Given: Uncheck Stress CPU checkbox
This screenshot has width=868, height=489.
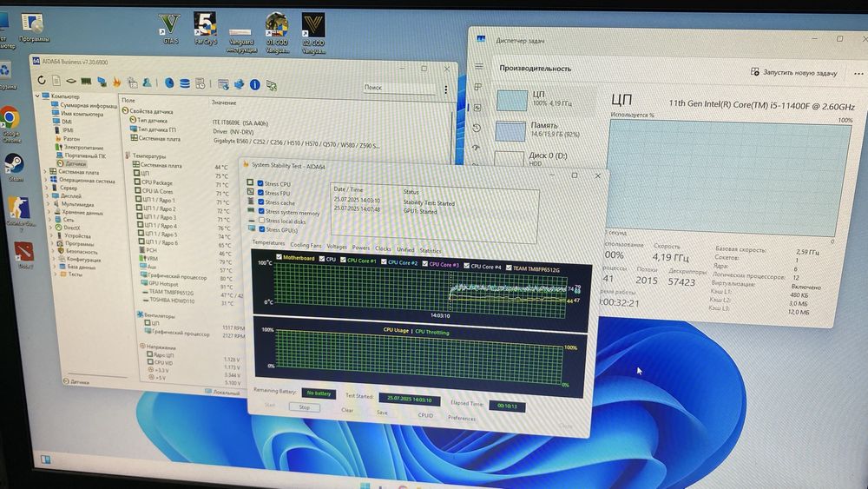Looking at the screenshot, I should click(x=260, y=183).
